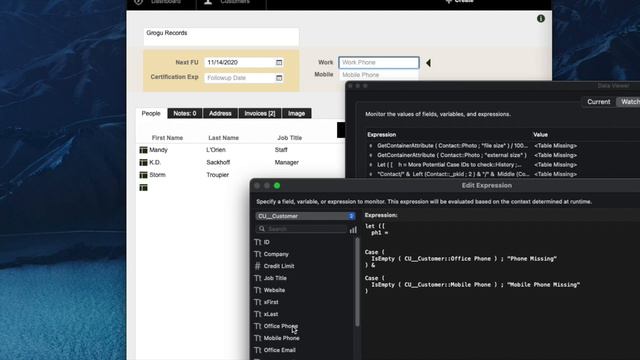640x360 pixels.
Task: Select the xLast field in list
Action: [x=271, y=314]
